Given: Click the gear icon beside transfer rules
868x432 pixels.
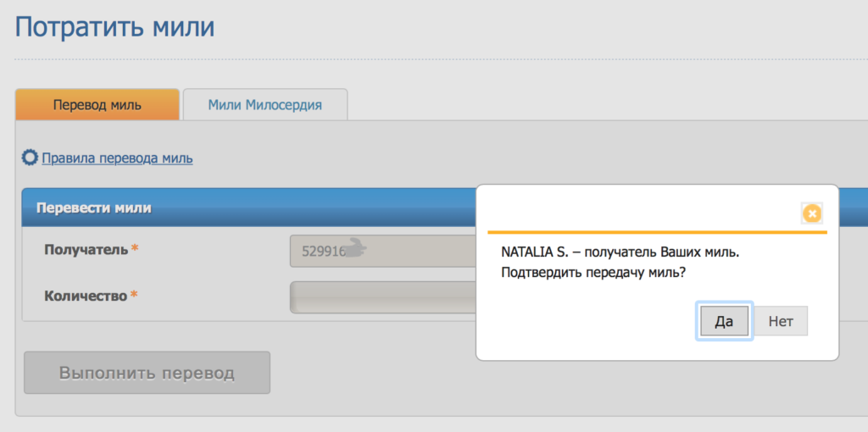Looking at the screenshot, I should 30,158.
